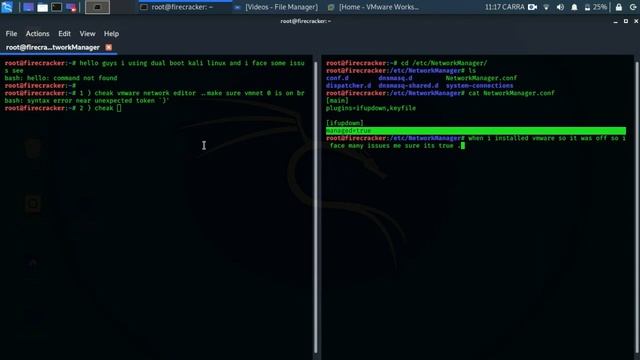Click the '[main]' line in right terminal
The width and height of the screenshot is (640, 360).
tap(337, 100)
